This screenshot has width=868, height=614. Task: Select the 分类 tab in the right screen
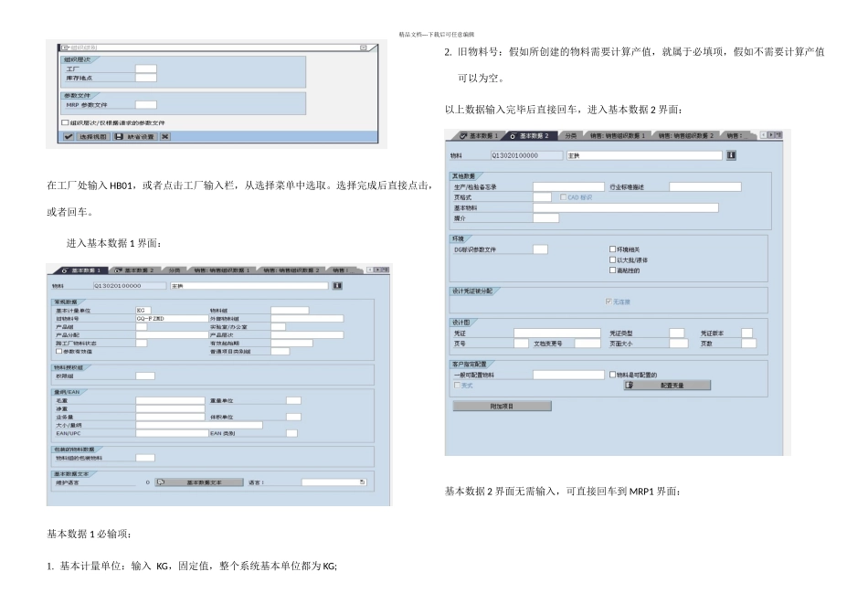pyautogui.click(x=571, y=135)
